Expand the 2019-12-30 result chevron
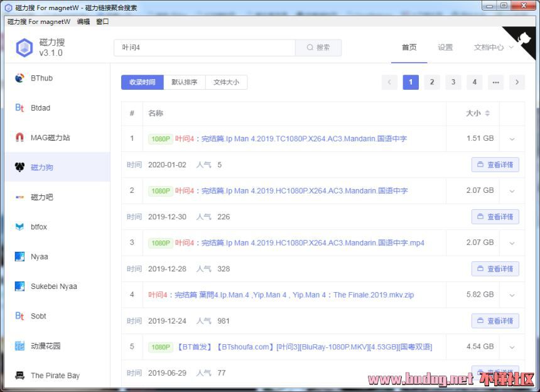Screen dimensions: 540x392 point(512,191)
